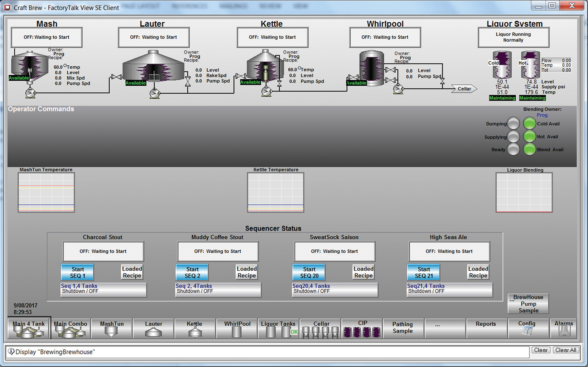Click the Hot liquor tank icon

tap(530, 66)
